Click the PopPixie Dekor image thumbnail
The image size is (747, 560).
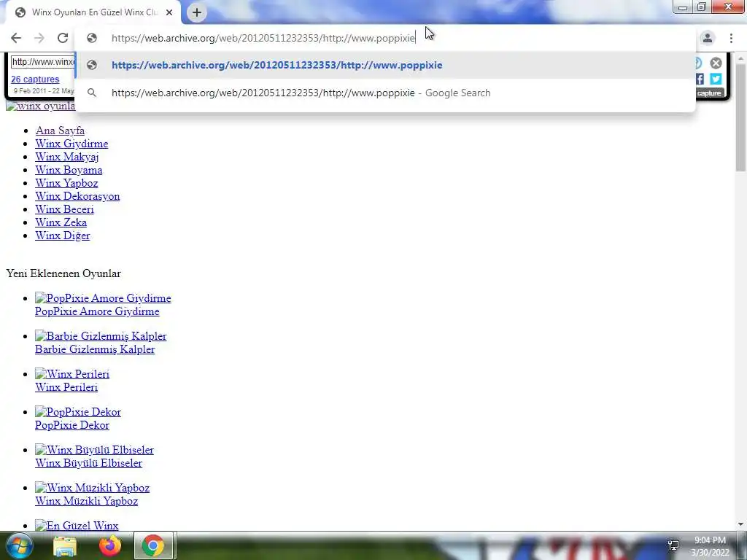[78, 412]
